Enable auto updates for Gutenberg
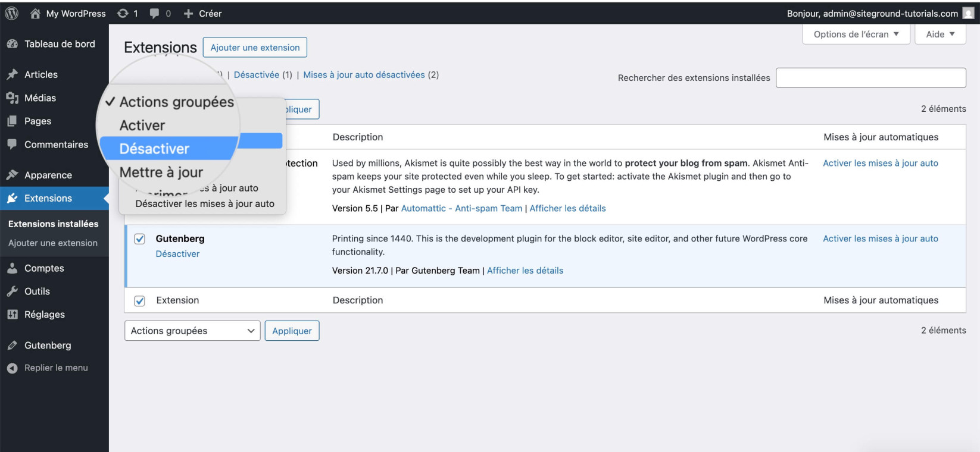 coord(881,238)
